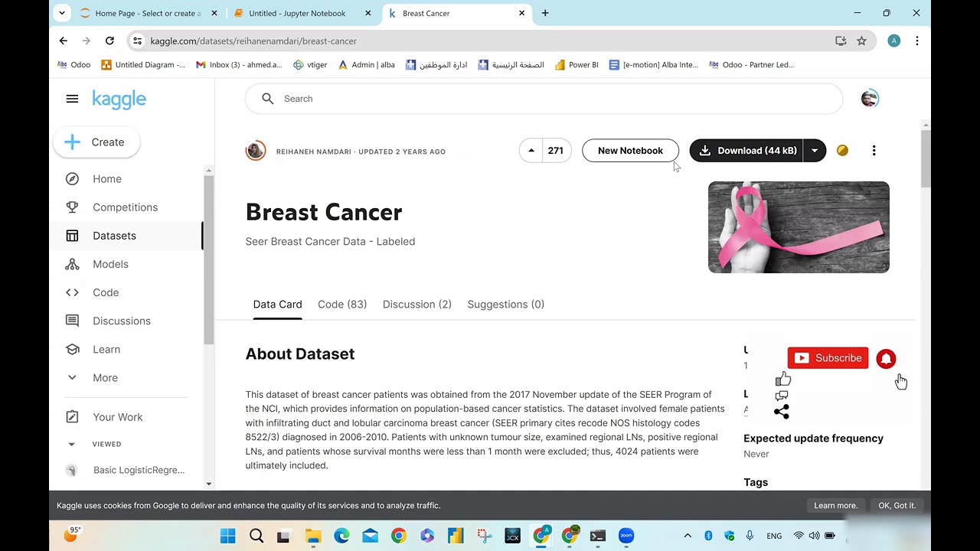Viewport: 980px width, 551px height.
Task: Open the download options dropdown arrow
Action: [815, 151]
